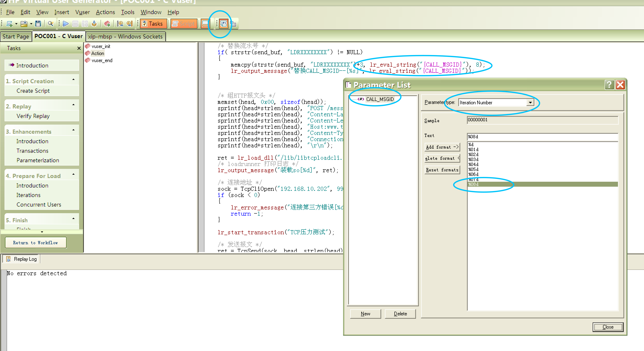Open the Tools menu
The height and width of the screenshot is (351, 644).
[128, 12]
